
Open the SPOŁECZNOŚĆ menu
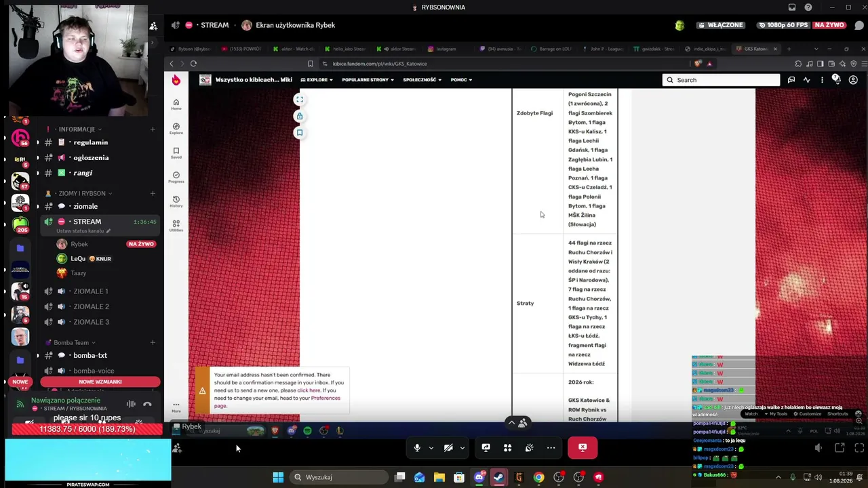click(422, 80)
